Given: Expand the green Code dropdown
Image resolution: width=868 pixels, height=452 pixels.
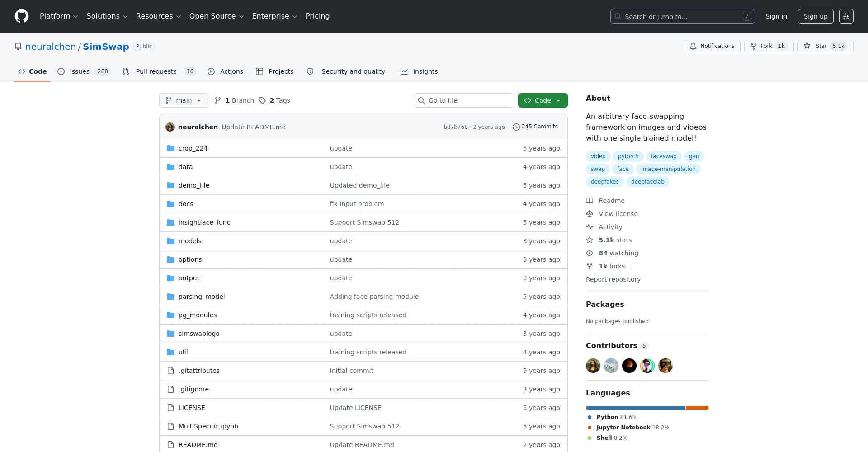Looking at the screenshot, I should click(542, 100).
